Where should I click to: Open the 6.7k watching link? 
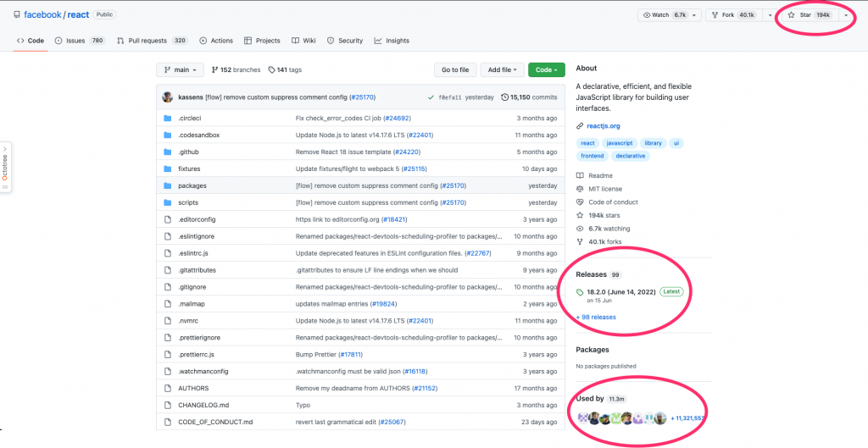tap(609, 229)
